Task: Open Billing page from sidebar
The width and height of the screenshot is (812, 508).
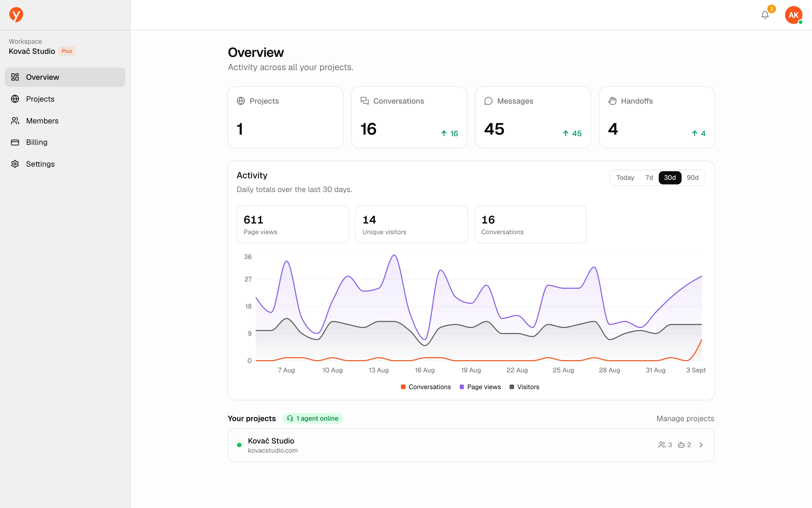Action: tap(65, 142)
